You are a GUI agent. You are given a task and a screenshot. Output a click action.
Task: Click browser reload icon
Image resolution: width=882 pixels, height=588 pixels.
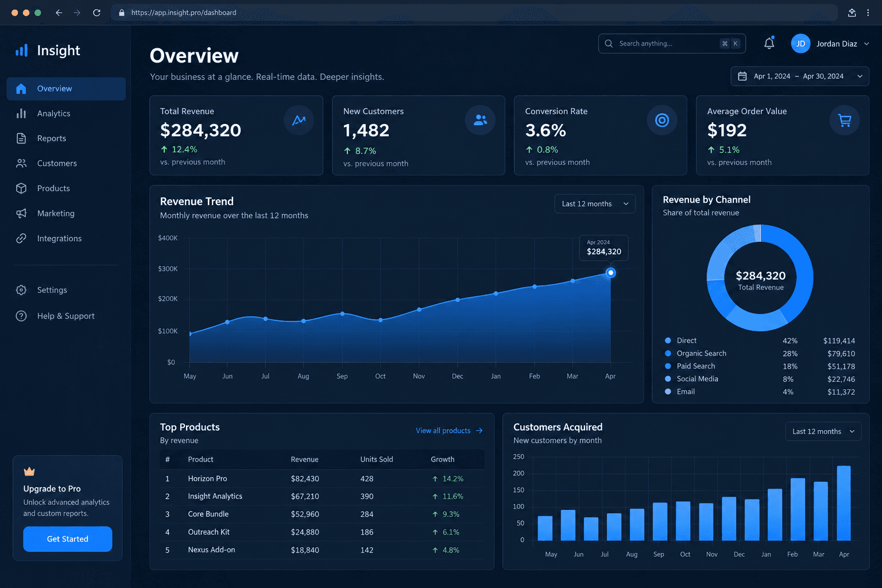(x=96, y=13)
